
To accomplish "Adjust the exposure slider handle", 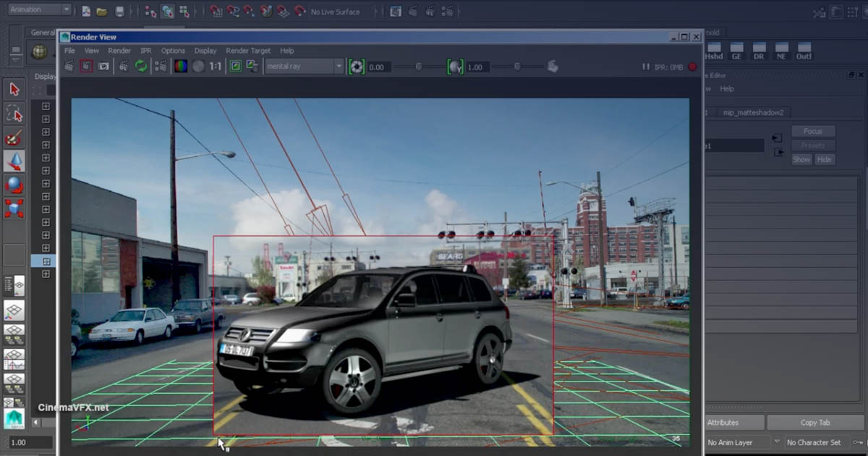I will [x=419, y=67].
